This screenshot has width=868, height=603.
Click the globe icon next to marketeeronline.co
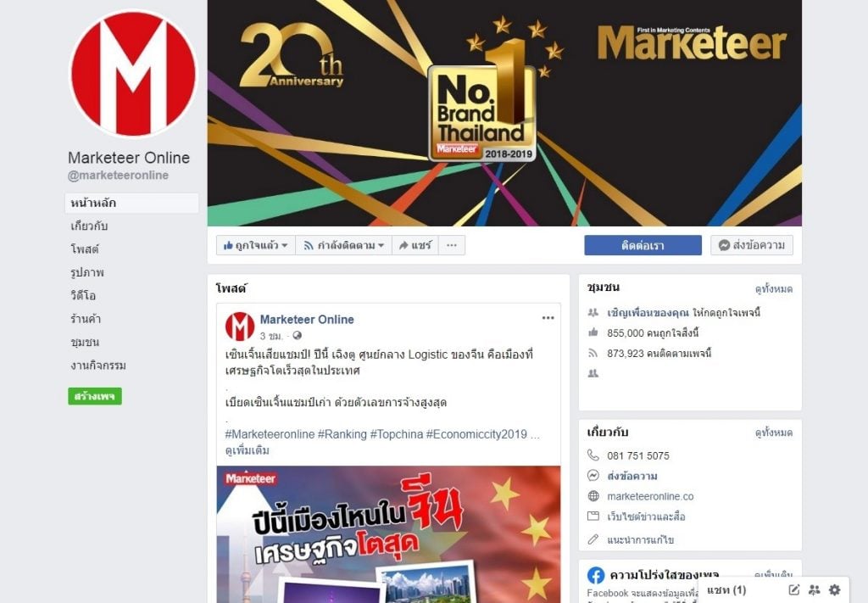tap(593, 496)
